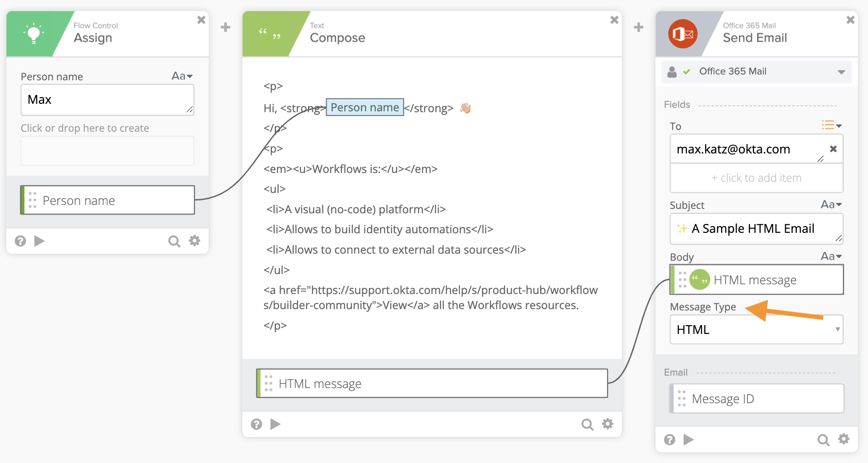Open the Subject field type dropdown

tap(831, 205)
